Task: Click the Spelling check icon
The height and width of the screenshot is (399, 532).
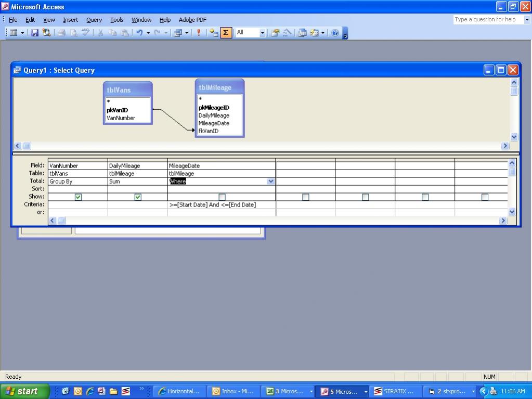Action: [85, 33]
